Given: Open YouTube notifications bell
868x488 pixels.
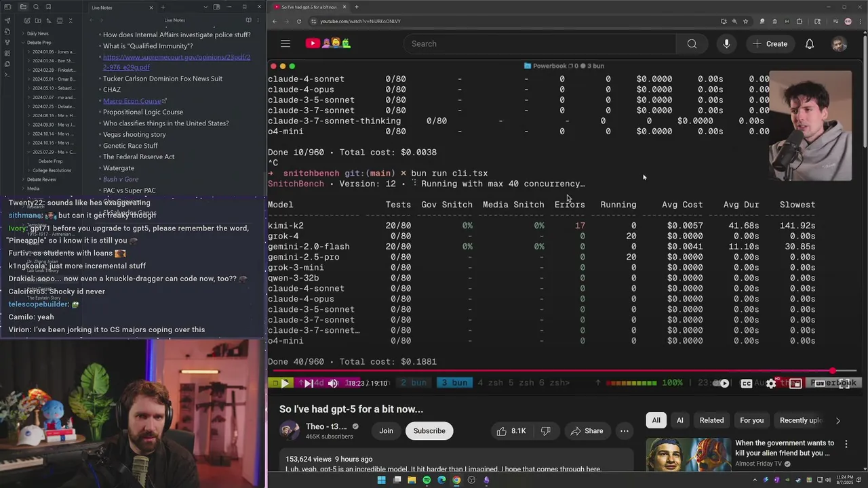Looking at the screenshot, I should point(810,43).
